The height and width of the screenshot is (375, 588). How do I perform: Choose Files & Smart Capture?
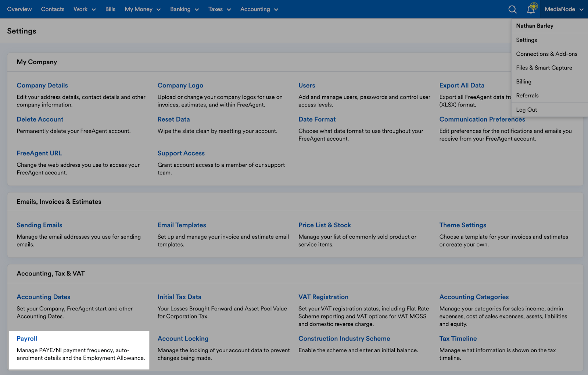click(544, 68)
